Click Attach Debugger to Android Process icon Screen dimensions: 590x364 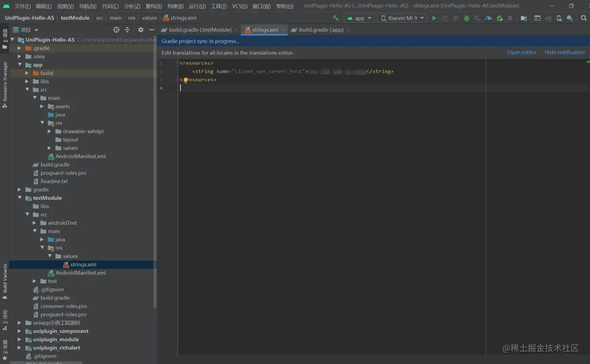point(499,18)
